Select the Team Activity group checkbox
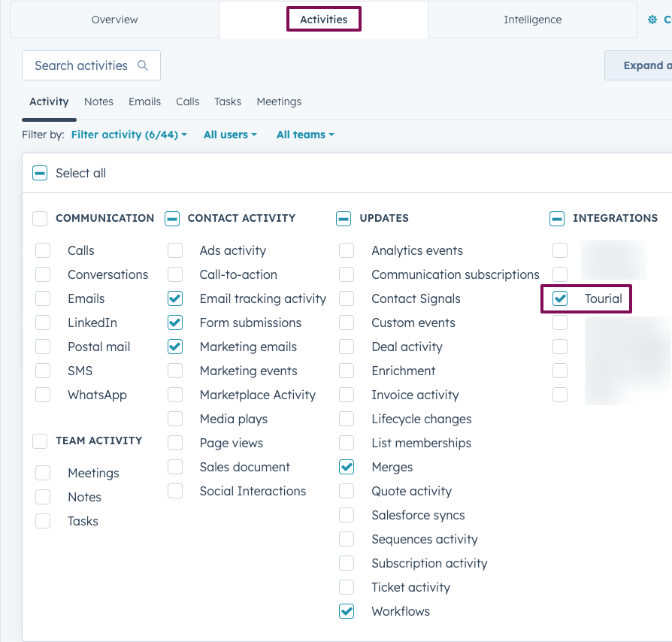Image resolution: width=672 pixels, height=642 pixels. click(40, 441)
